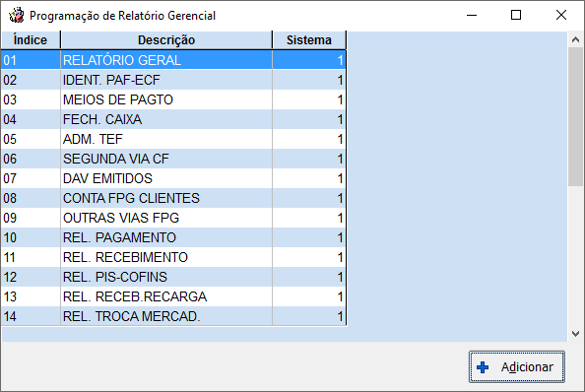Click the scrollbar down arrow
This screenshot has width=585, height=392.
[575, 334]
